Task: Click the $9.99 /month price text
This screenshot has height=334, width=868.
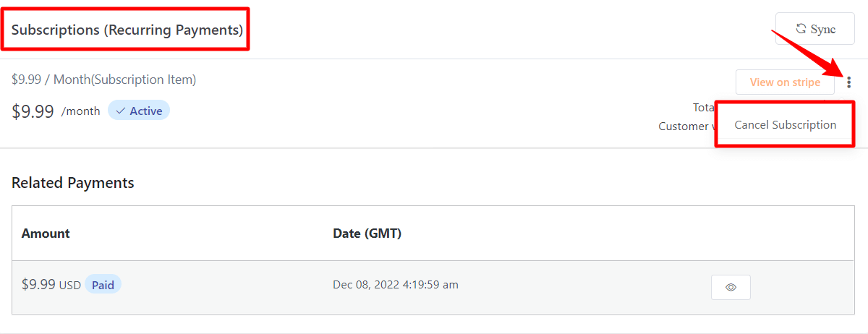Action: [x=56, y=111]
